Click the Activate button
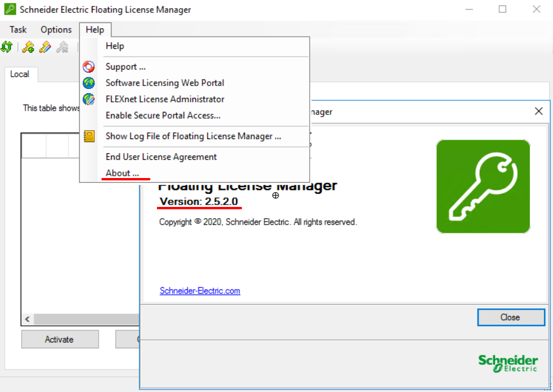Viewport: 553px width, 392px height. pos(60,339)
